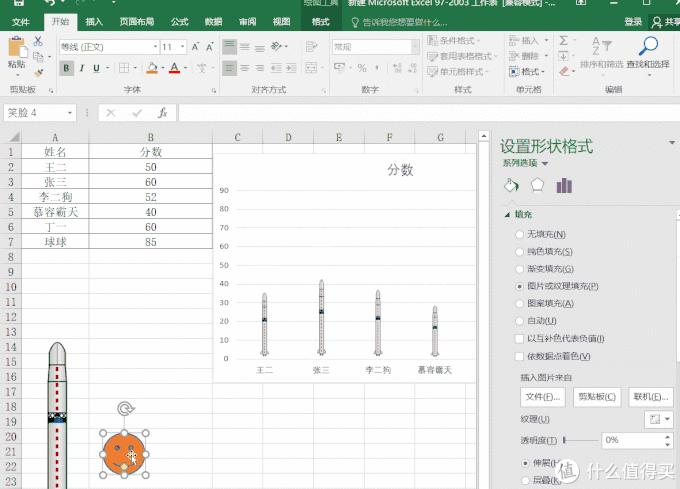Click the transparency slider
This screenshot has width=680, height=489.
[580, 440]
